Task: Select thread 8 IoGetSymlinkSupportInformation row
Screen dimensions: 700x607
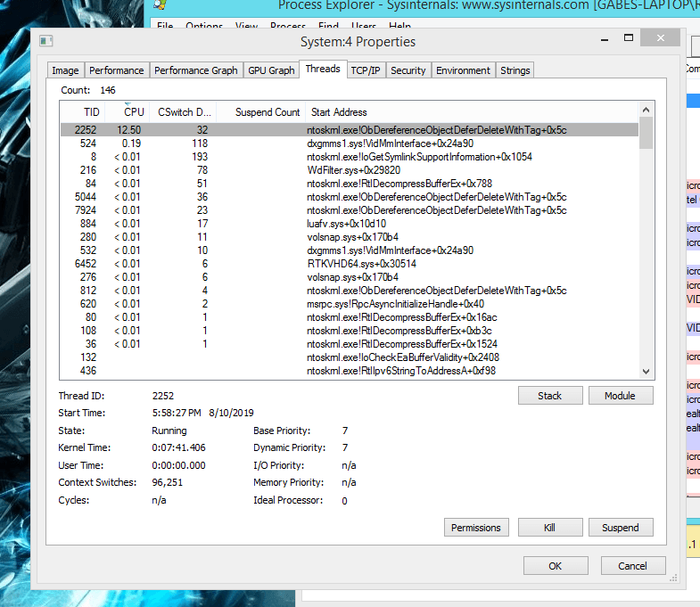Action: pyautogui.click(x=349, y=157)
